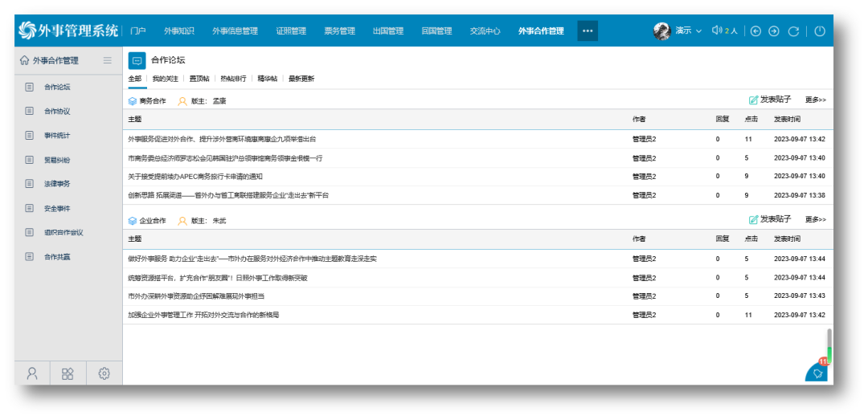Image resolution: width=868 pixels, height=420 pixels.
Task: Collapse sidebar with the hamburger icon
Action: pyautogui.click(x=108, y=60)
